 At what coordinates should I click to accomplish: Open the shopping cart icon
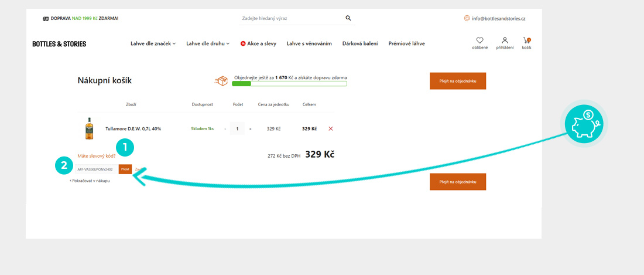(526, 40)
